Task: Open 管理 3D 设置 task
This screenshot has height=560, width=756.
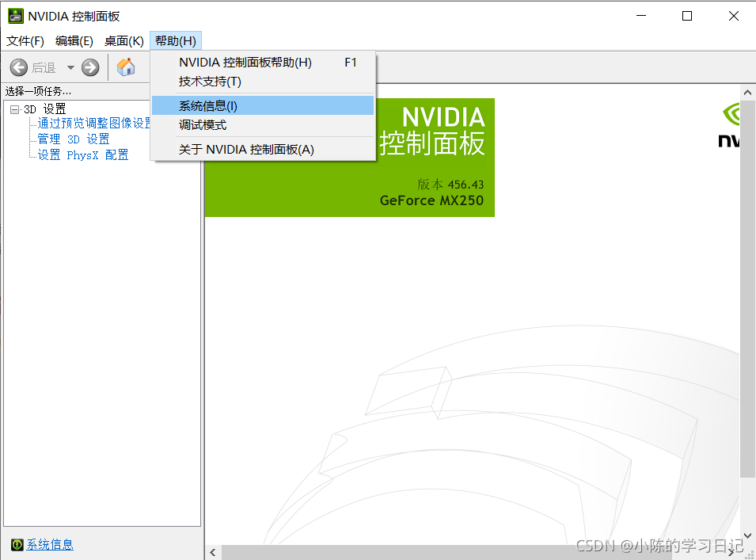Action: tap(74, 139)
